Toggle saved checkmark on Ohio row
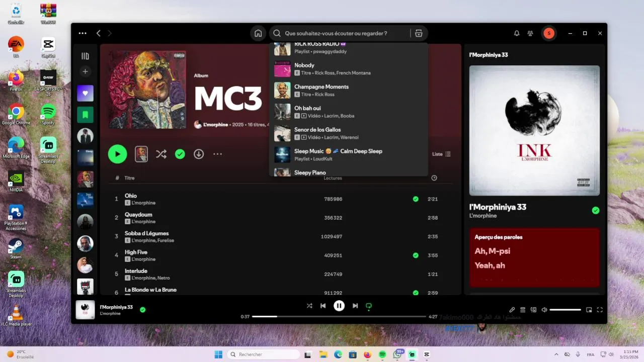 [416, 199]
